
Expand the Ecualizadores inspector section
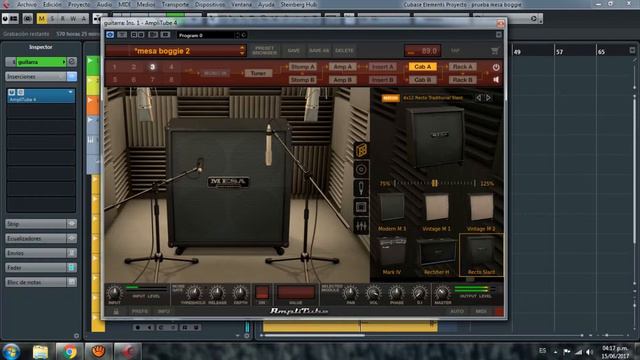[x=40, y=238]
